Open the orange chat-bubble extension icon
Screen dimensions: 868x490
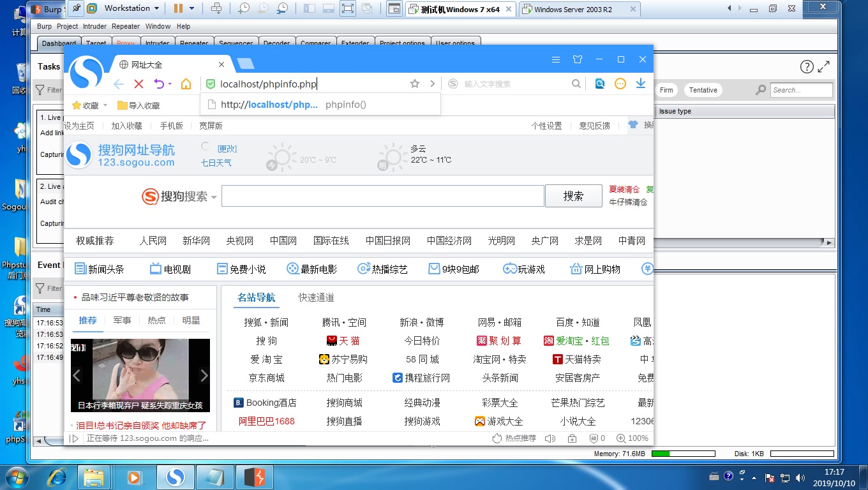coord(620,84)
